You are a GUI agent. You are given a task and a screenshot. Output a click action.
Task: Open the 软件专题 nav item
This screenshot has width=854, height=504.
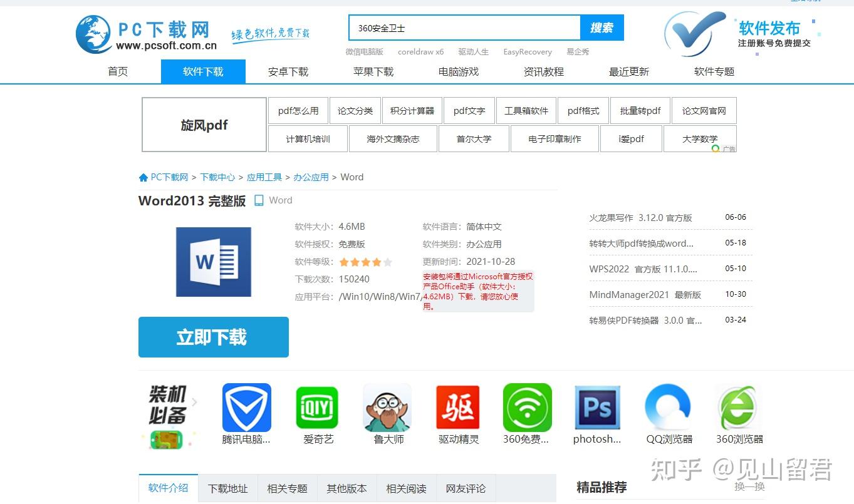coord(714,71)
